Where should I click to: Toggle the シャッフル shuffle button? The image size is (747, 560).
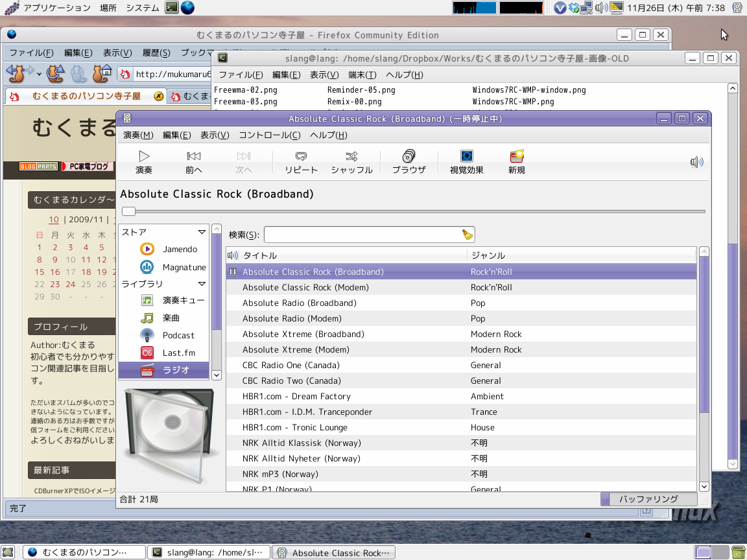[351, 163]
